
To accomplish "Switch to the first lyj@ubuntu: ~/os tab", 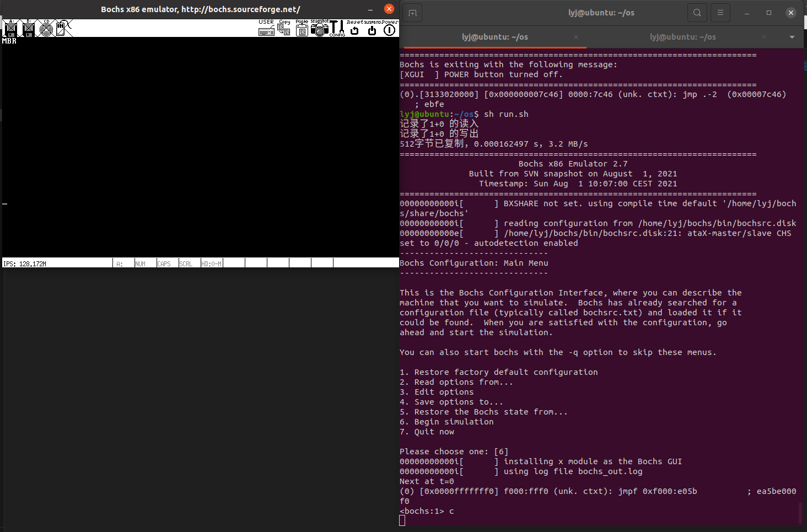I will (x=494, y=37).
